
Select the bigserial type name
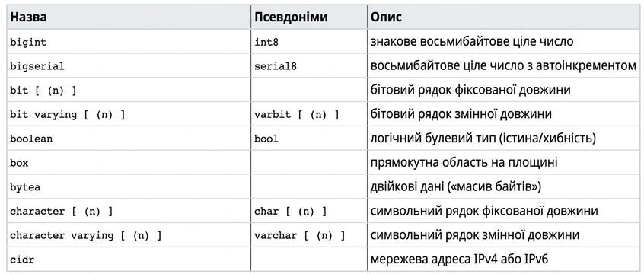[x=37, y=66]
